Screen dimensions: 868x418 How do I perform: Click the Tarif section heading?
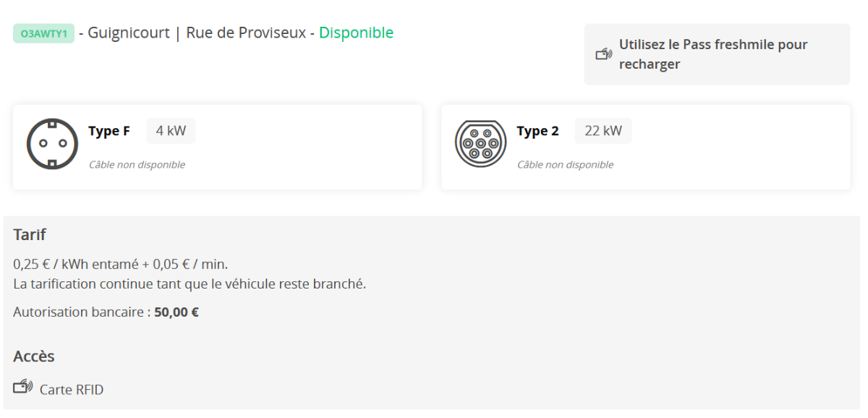(x=30, y=234)
